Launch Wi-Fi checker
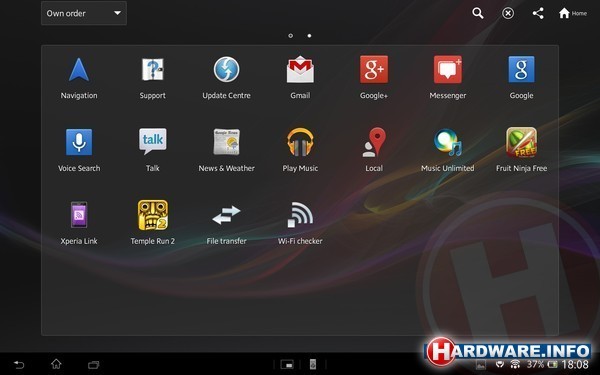Viewport: 600px width, 375px height. tap(300, 223)
